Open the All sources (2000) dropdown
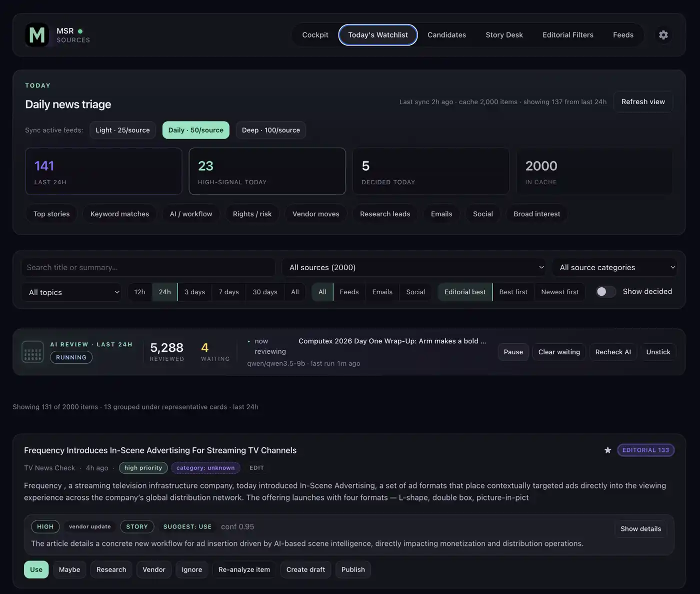 414,267
